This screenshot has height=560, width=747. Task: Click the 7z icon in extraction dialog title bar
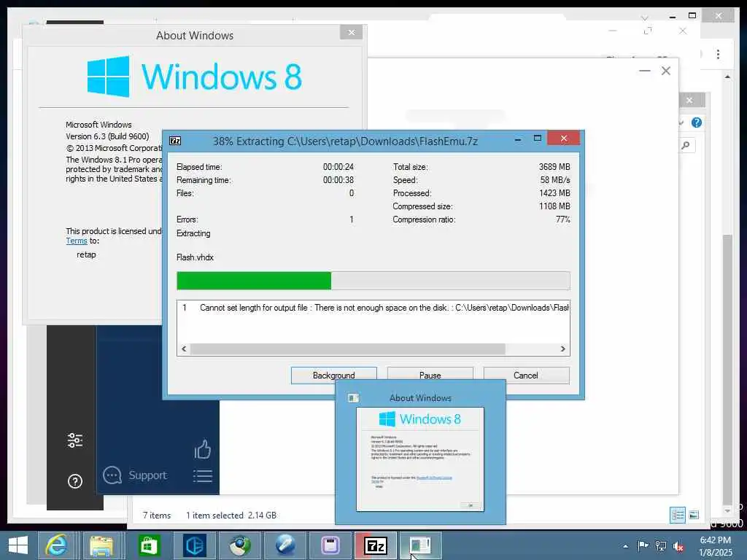pyautogui.click(x=175, y=141)
